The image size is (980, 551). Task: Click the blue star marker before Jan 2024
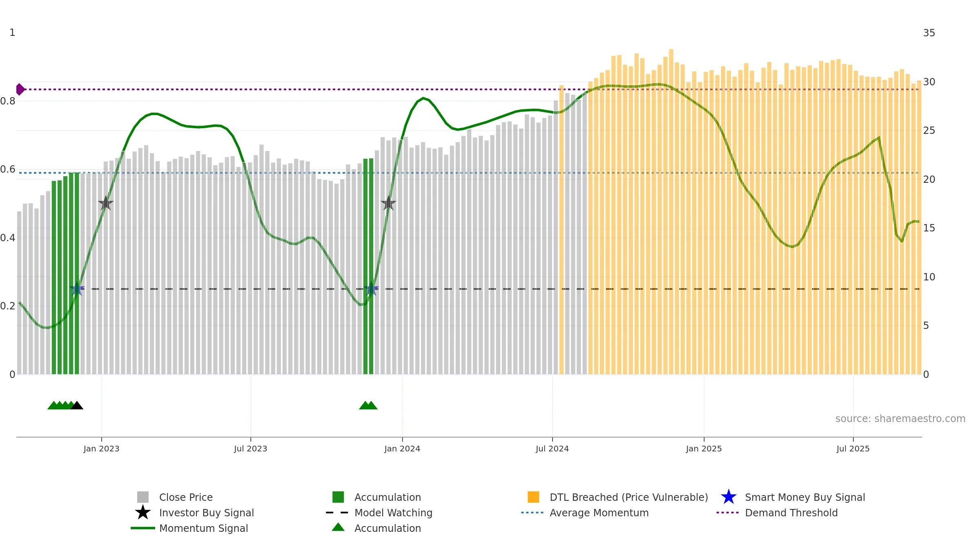[x=371, y=289]
